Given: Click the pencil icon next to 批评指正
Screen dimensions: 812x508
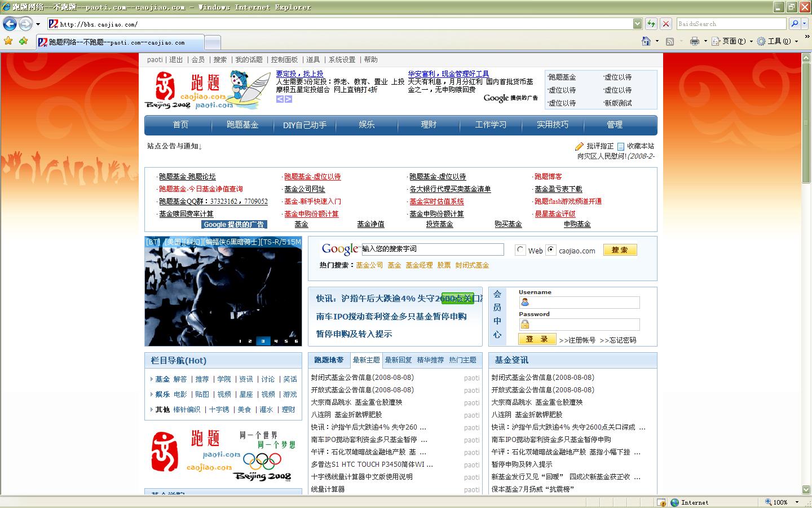Looking at the screenshot, I should tap(579, 146).
